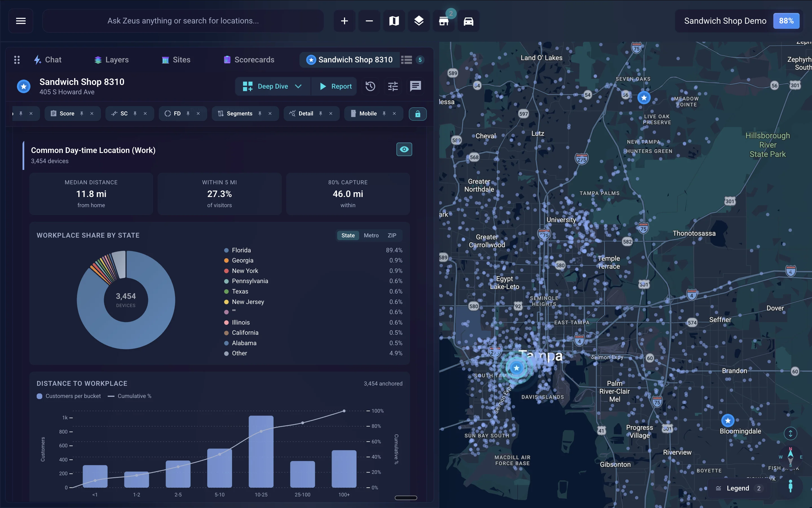
Task: Open the SC chip
Action: (x=120, y=113)
